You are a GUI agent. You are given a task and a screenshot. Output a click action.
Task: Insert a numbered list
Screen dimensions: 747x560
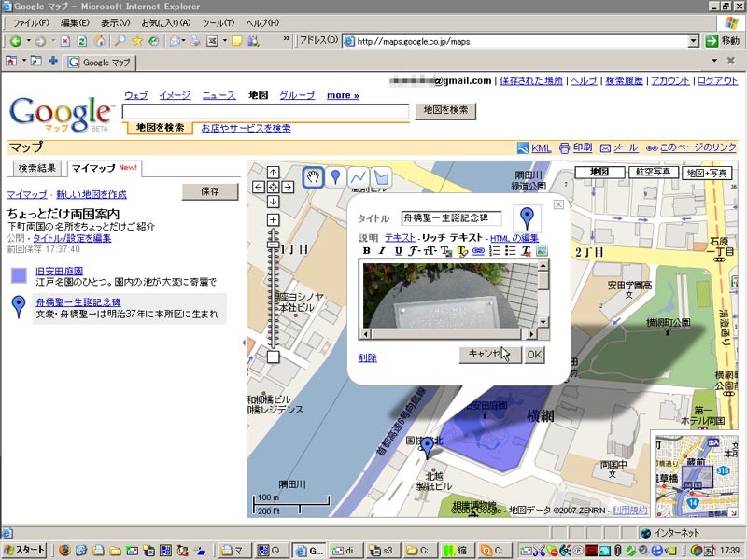(x=495, y=250)
